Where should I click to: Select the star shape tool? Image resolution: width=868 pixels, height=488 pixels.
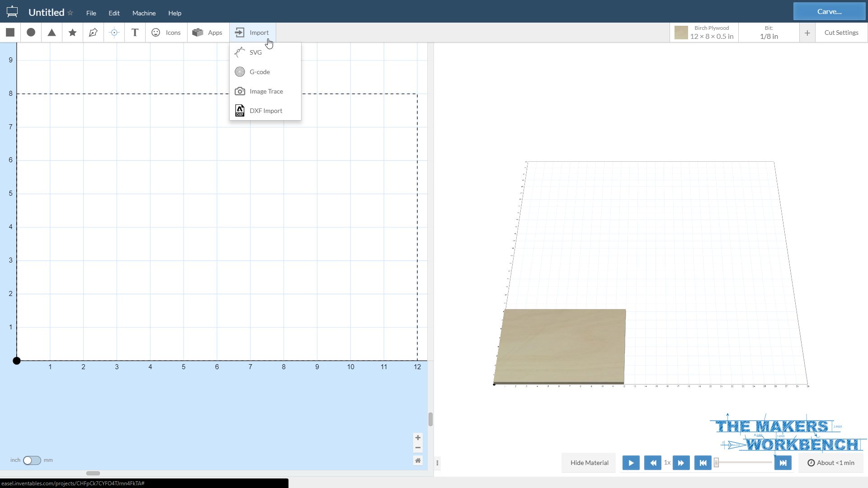click(x=72, y=32)
